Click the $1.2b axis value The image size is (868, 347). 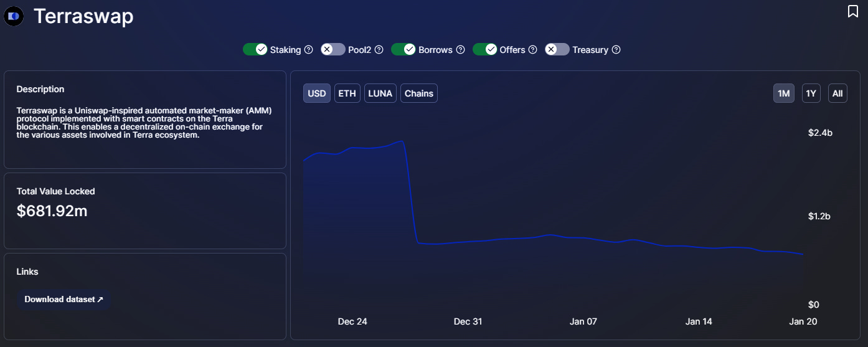point(819,216)
